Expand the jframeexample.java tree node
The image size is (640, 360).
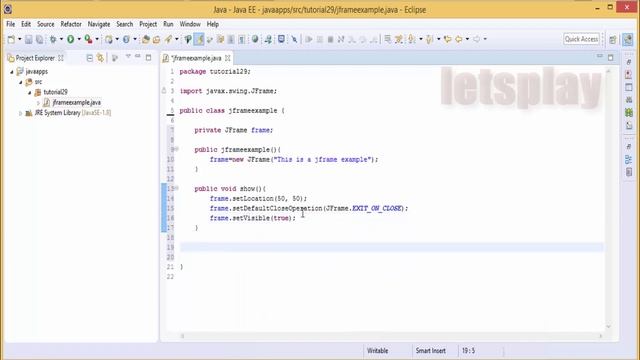[x=38, y=103]
